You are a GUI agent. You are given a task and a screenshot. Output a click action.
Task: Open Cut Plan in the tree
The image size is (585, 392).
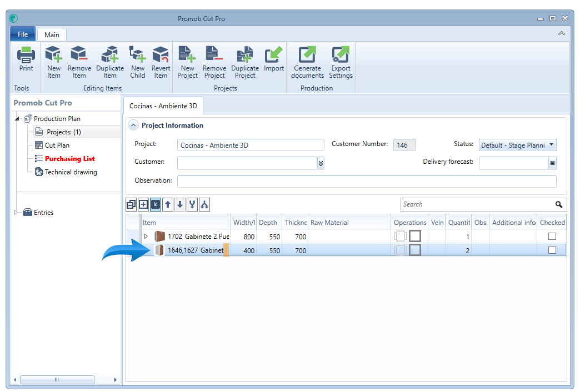point(57,145)
